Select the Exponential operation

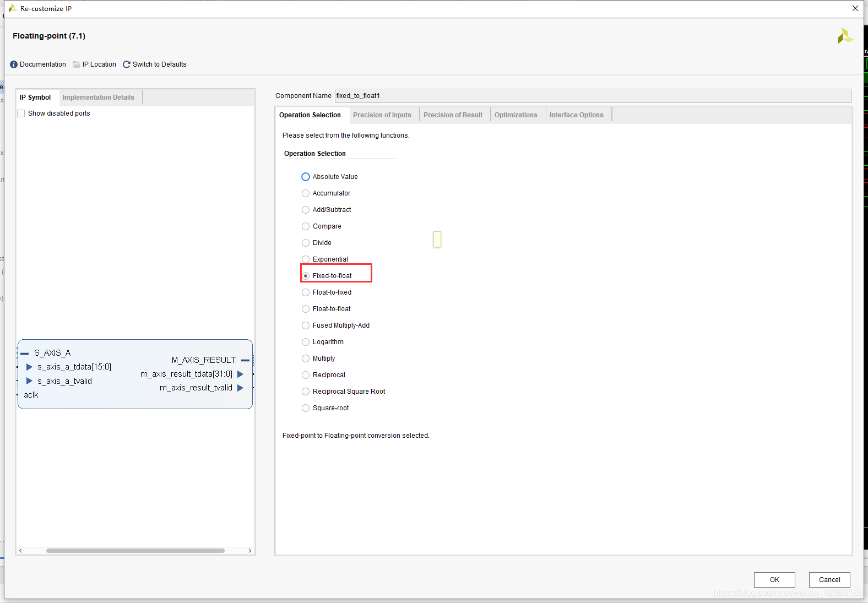click(306, 259)
